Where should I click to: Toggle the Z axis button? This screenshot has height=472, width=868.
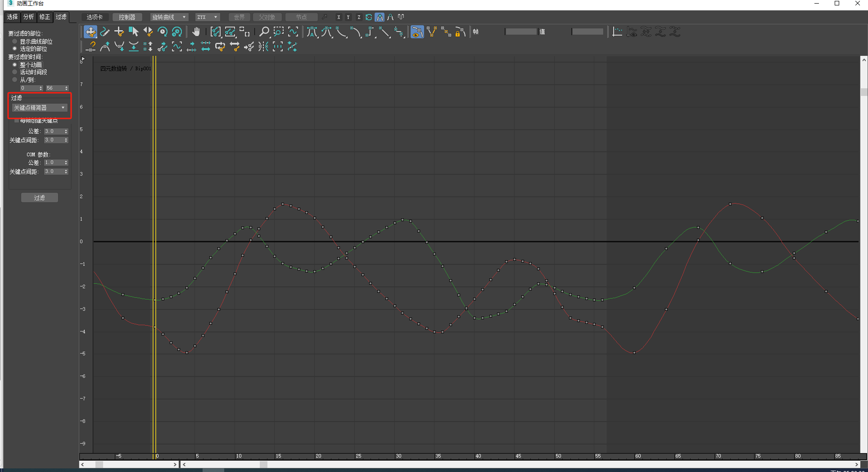359,17
